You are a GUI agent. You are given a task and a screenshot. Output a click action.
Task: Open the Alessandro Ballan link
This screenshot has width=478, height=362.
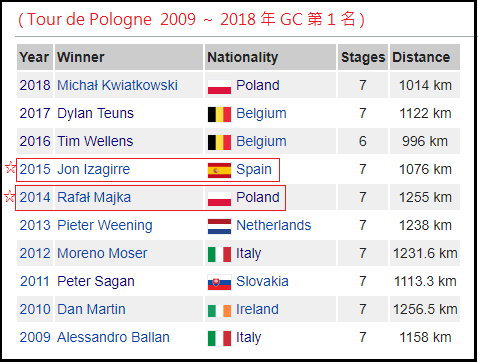[113, 337]
